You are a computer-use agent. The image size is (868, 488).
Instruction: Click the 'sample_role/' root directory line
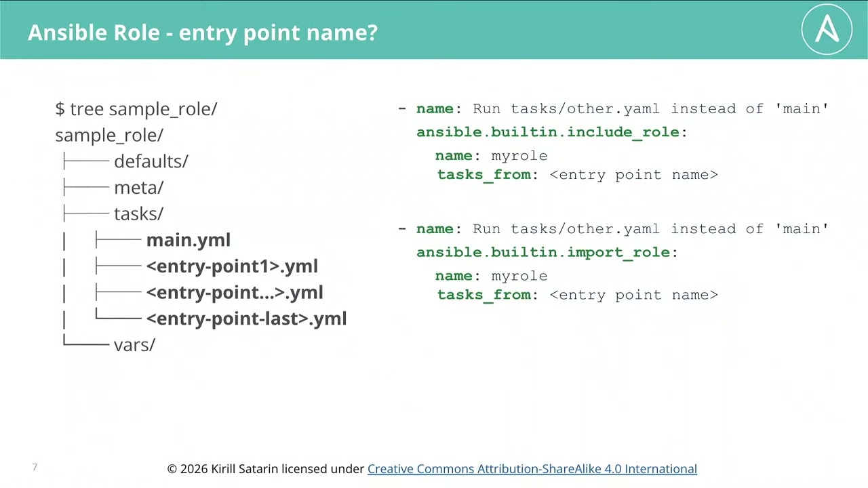pyautogui.click(x=109, y=135)
